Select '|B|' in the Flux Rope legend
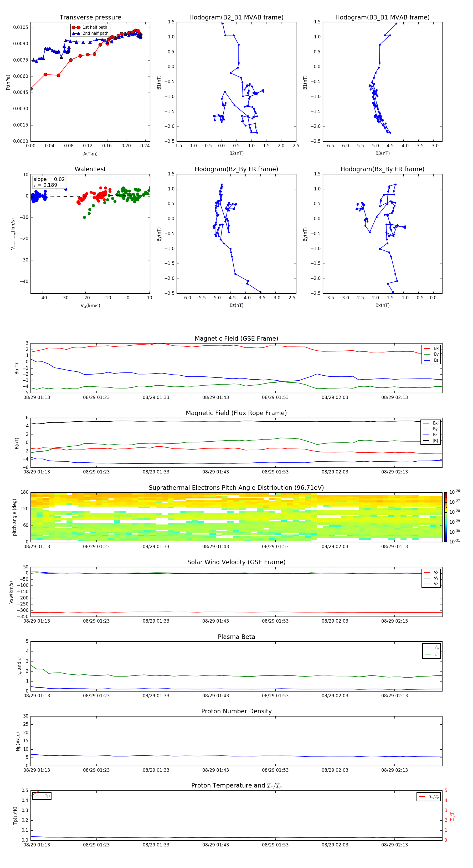 pos(431,441)
